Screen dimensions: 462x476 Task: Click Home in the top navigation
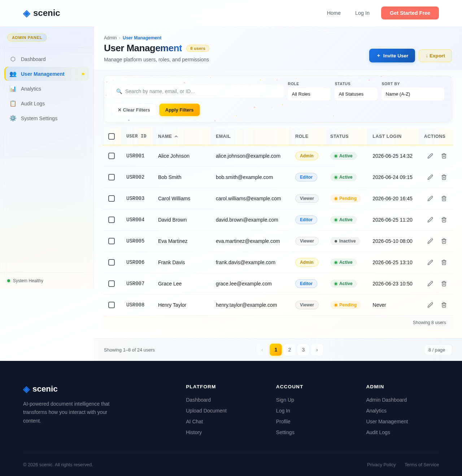[334, 13]
